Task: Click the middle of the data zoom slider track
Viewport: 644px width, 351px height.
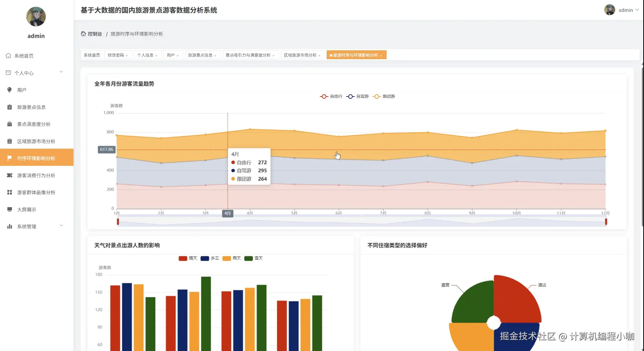Action: pos(362,222)
